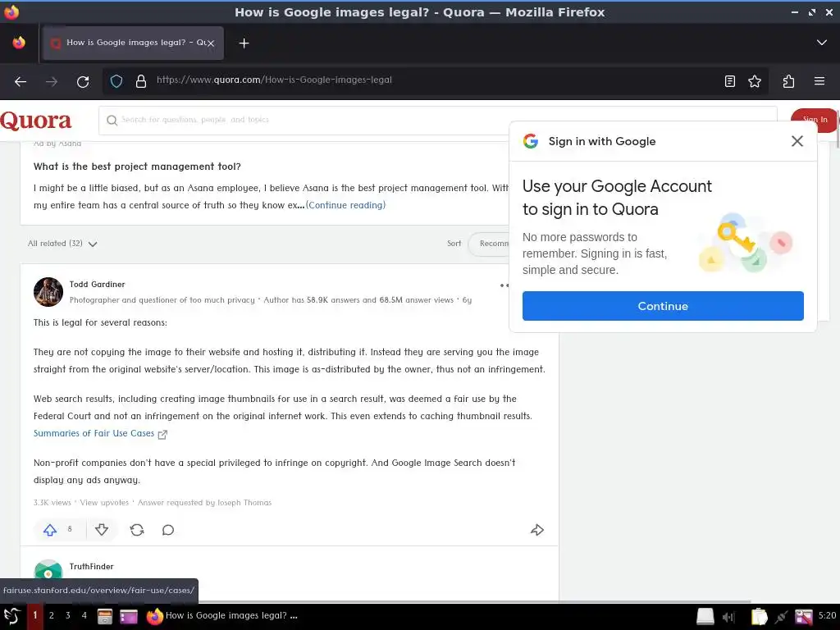Switch to workspace 2 in taskbar

[x=52, y=615]
